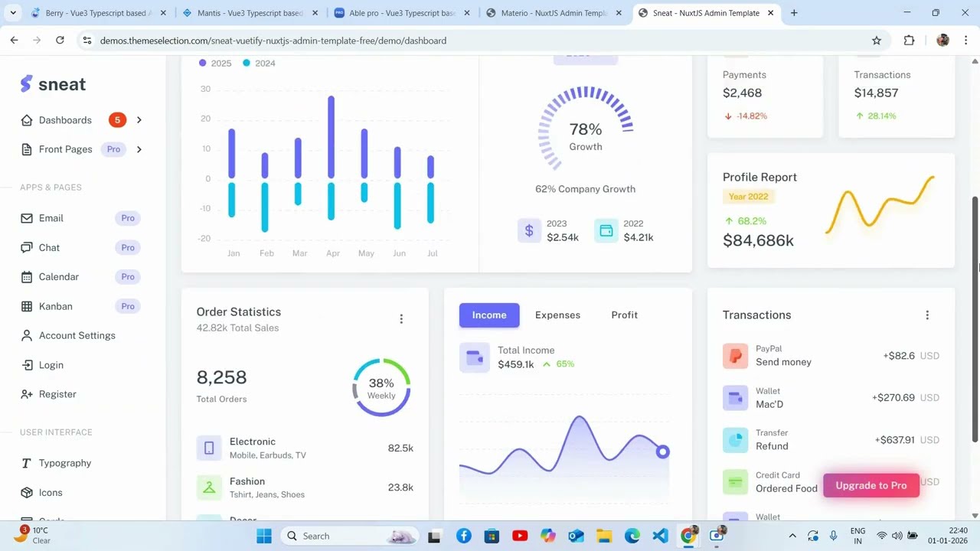Image resolution: width=980 pixels, height=551 pixels.
Task: Close the Sneat NuxtJS browser tab
Action: (x=771, y=13)
